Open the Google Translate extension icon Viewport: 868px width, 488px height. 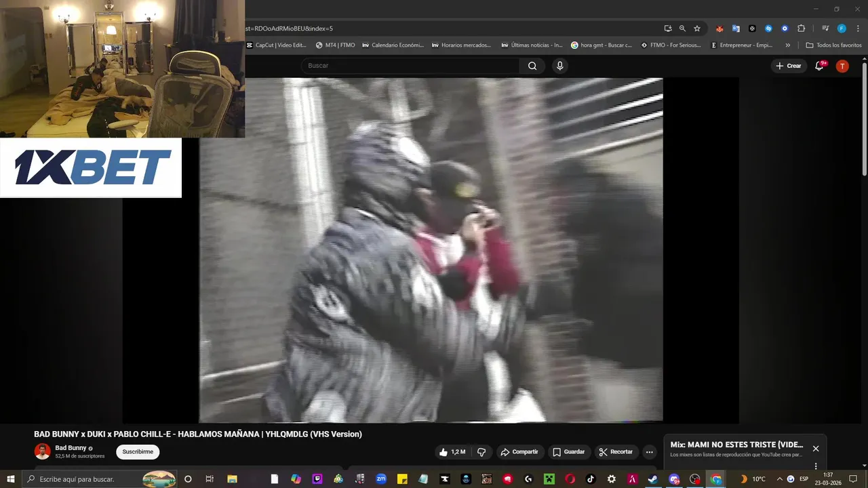tap(736, 28)
